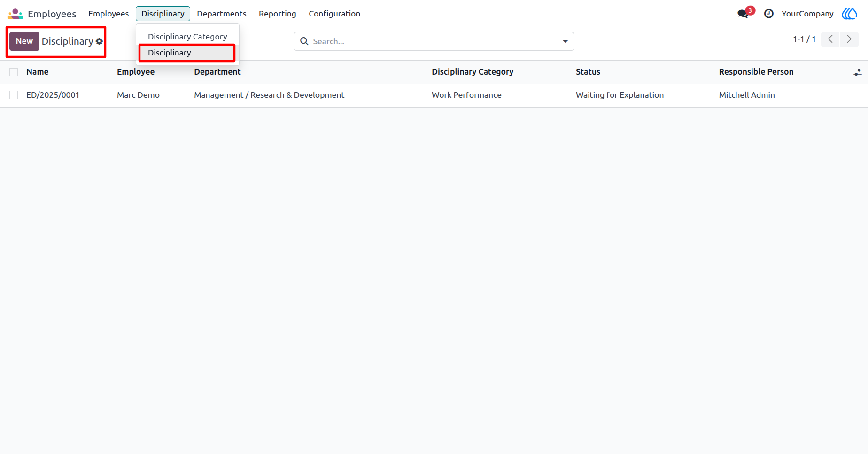
Task: Go to the previous page arrow
Action: 830,39
